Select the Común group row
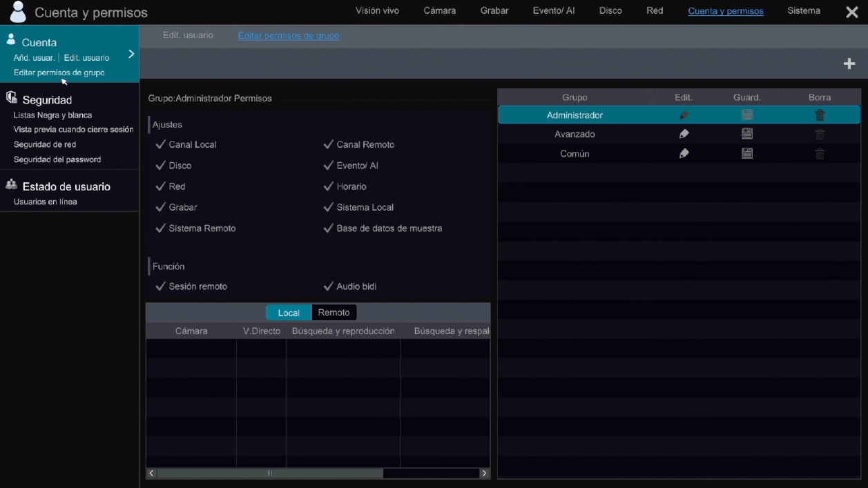 pos(679,153)
